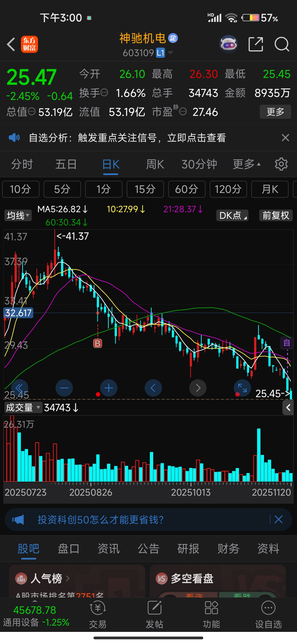Select the 15分 period button
The image size is (297, 644).
(x=145, y=189)
